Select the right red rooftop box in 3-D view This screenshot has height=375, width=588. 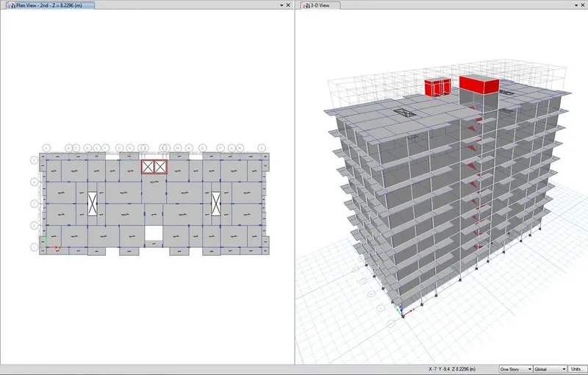click(x=479, y=84)
